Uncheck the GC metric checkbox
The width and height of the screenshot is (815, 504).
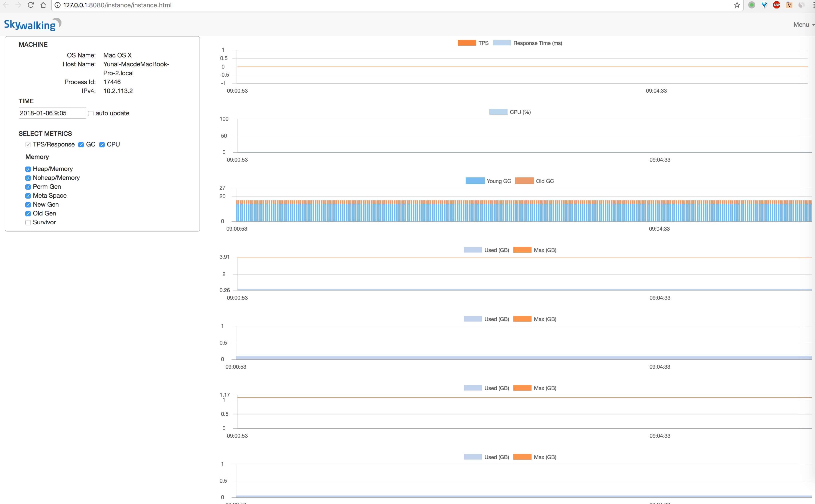tap(81, 145)
